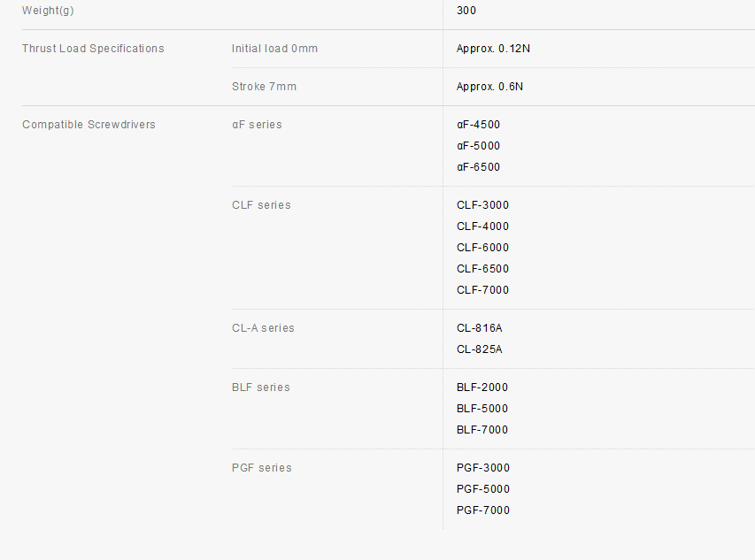This screenshot has height=560, width=755.
Task: Open the BLF-2000 product link
Action: point(482,387)
